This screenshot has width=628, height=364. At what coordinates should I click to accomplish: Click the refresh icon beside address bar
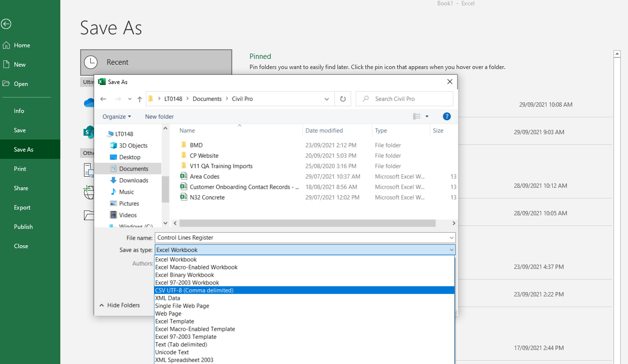click(343, 99)
